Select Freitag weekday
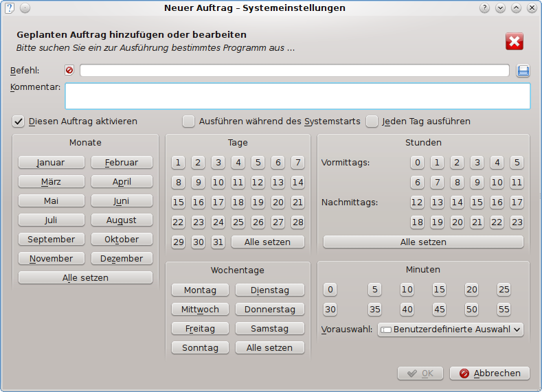 point(200,328)
